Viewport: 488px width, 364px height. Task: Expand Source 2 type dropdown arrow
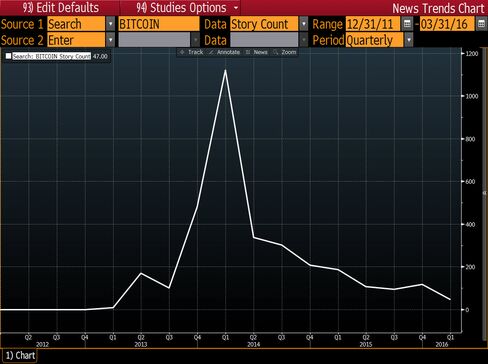pyautogui.click(x=110, y=40)
